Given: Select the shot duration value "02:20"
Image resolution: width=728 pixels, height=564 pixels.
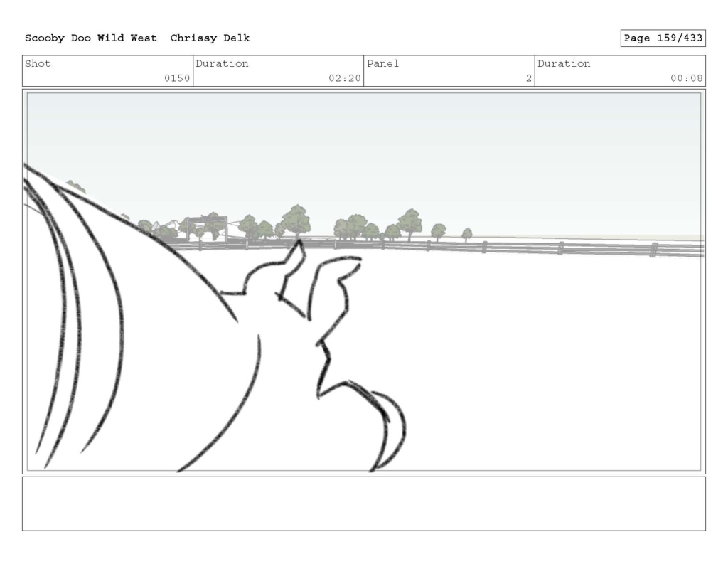Looking at the screenshot, I should click(345, 78).
